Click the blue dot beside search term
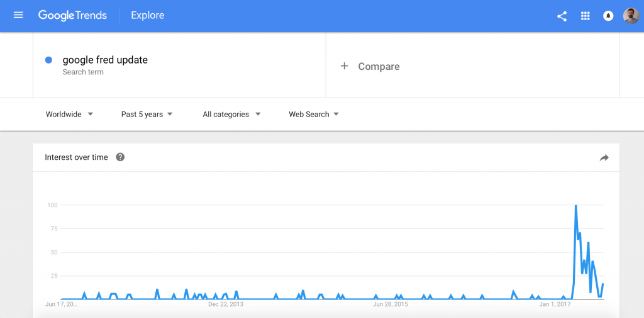This screenshot has width=644, height=318. click(x=48, y=60)
